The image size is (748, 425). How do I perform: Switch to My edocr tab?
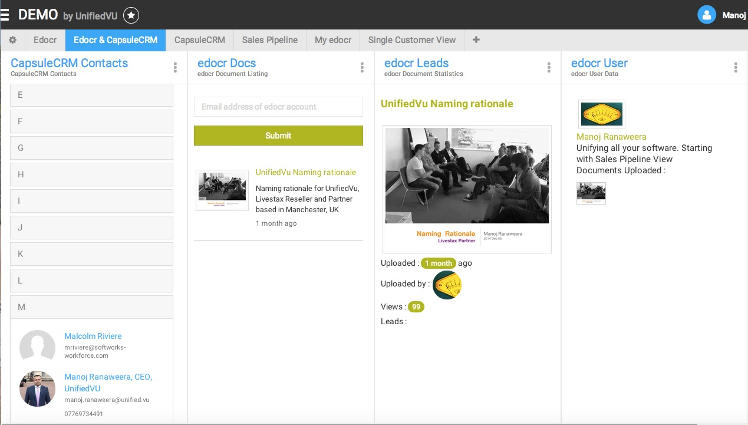333,40
